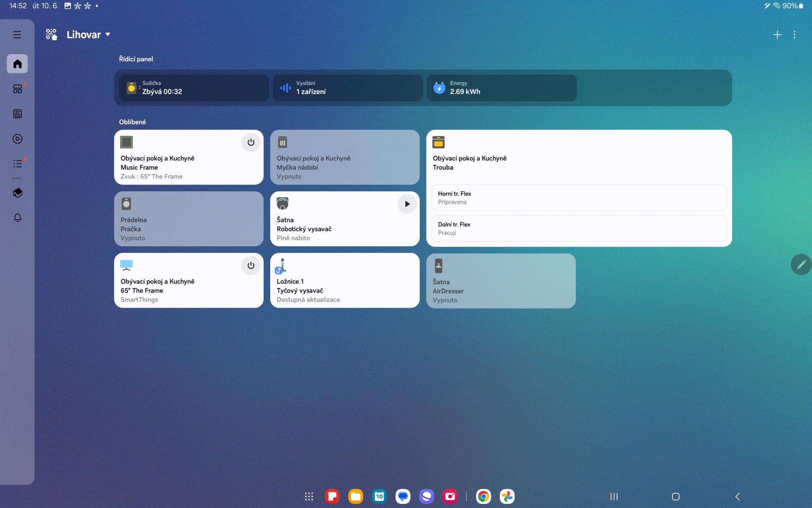812x508 pixels.
Task: Open the cube app sidebar icon
Action: pyautogui.click(x=17, y=193)
